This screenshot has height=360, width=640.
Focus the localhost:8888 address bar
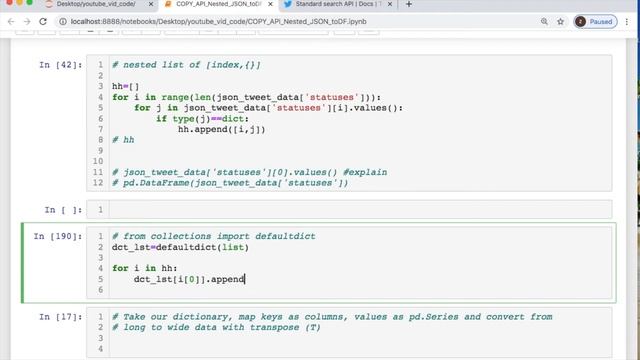coord(218,22)
